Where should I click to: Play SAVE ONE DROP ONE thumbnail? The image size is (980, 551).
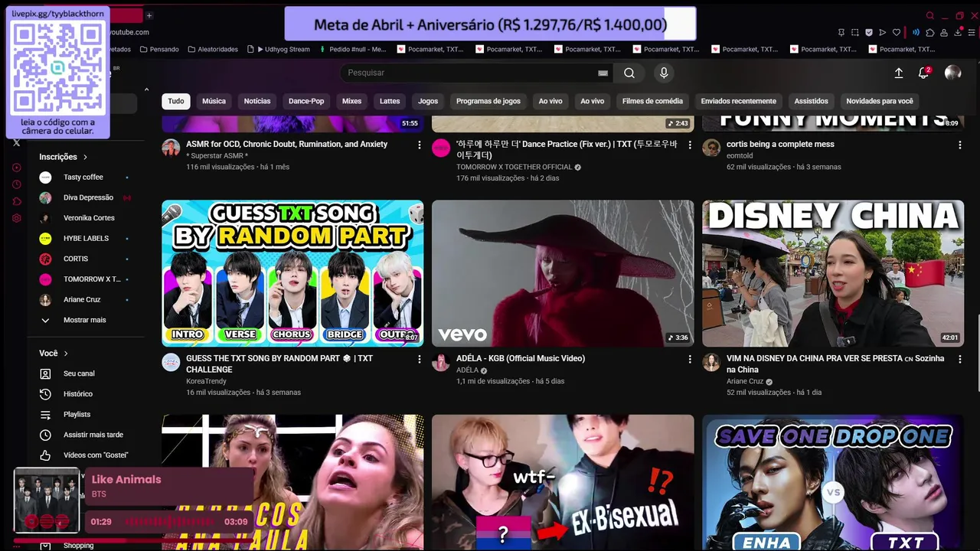tap(833, 483)
